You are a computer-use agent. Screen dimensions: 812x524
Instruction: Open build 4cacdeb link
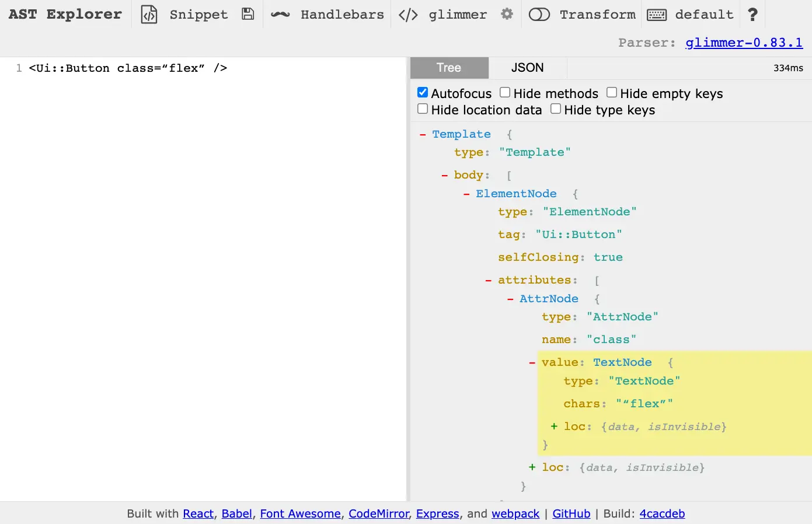(x=662, y=513)
